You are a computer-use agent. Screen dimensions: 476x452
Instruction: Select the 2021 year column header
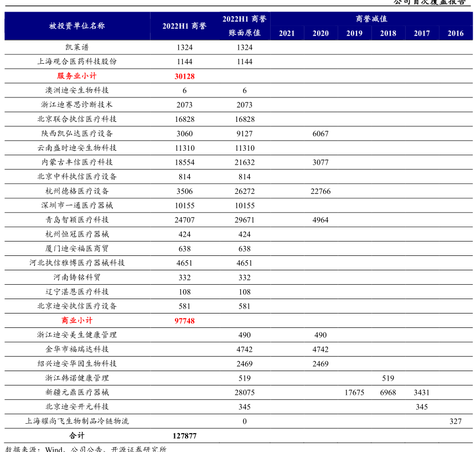pos(287,33)
